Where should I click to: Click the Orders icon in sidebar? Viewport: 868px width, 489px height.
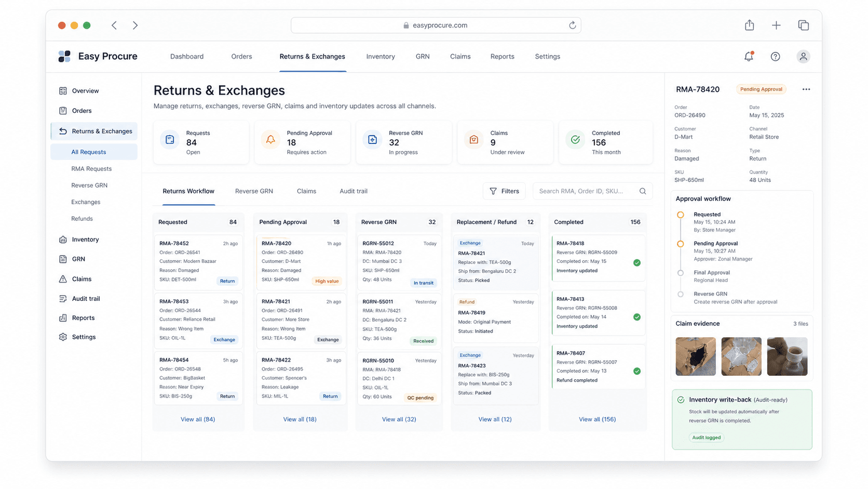(x=63, y=111)
